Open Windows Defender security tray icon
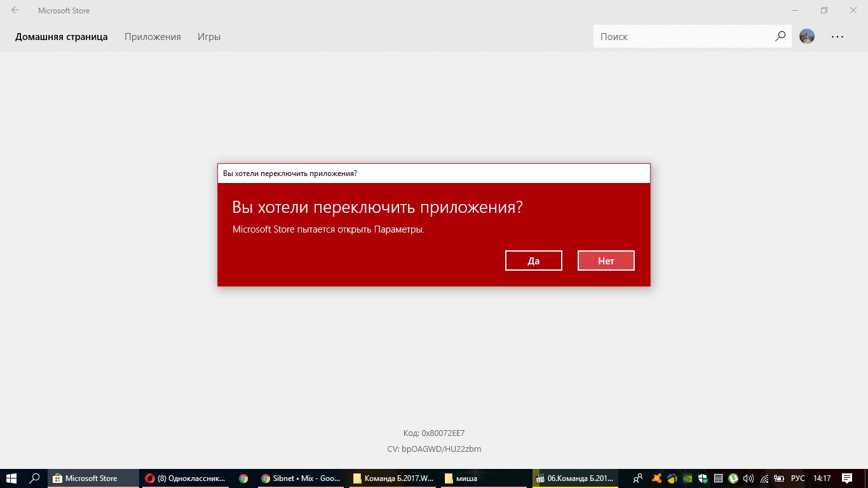 coord(703,478)
